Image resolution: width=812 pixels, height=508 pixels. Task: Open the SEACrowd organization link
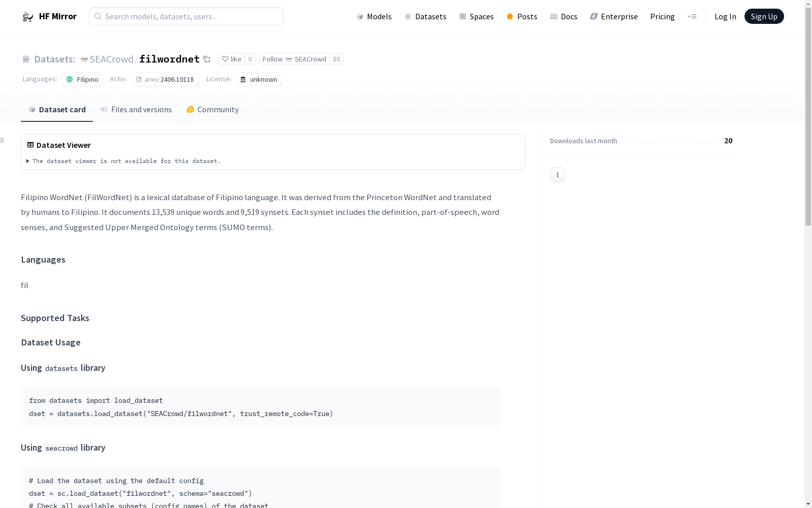coord(111,59)
